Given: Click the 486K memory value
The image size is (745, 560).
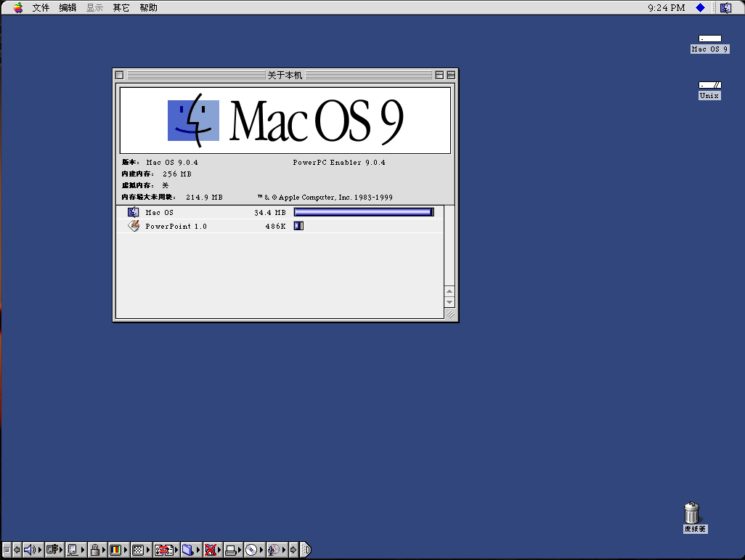Looking at the screenshot, I should [x=276, y=227].
